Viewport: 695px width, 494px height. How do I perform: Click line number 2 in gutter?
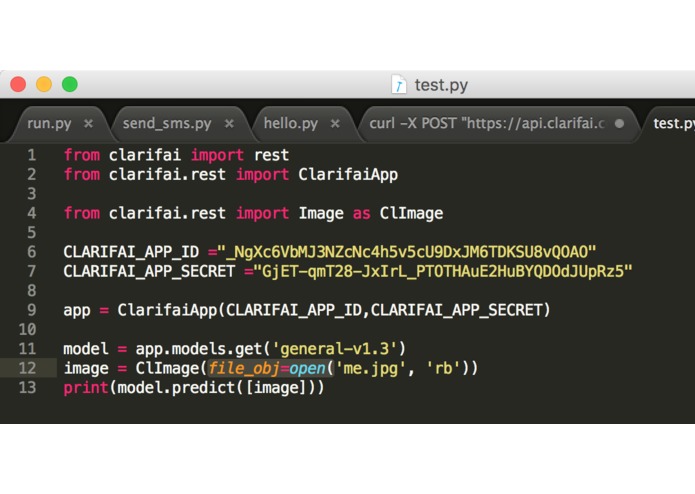(31, 174)
